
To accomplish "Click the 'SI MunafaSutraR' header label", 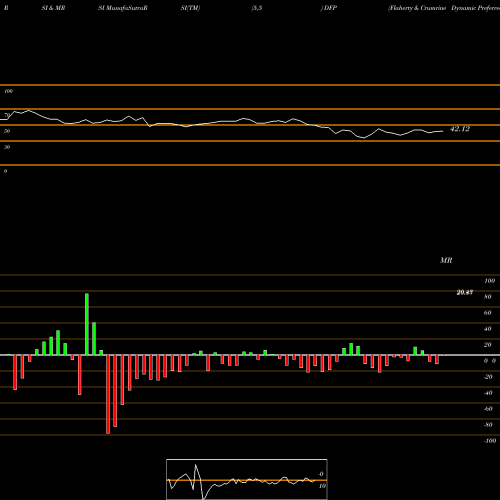I will pos(123,8).
